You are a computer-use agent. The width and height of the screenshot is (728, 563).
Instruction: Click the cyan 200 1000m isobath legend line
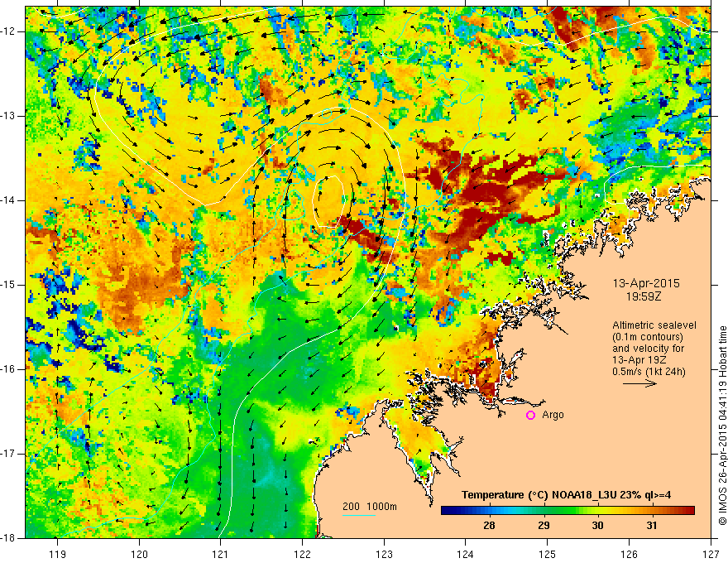point(359,515)
